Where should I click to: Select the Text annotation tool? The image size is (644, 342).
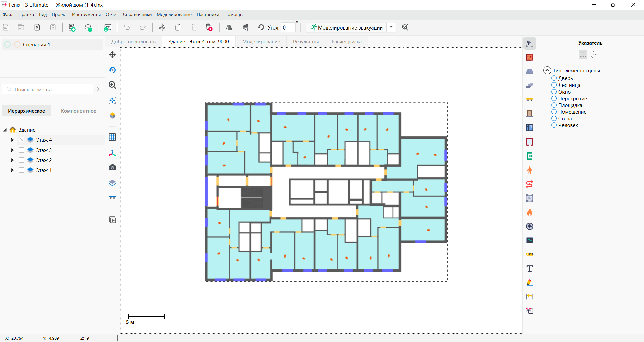[x=530, y=269]
